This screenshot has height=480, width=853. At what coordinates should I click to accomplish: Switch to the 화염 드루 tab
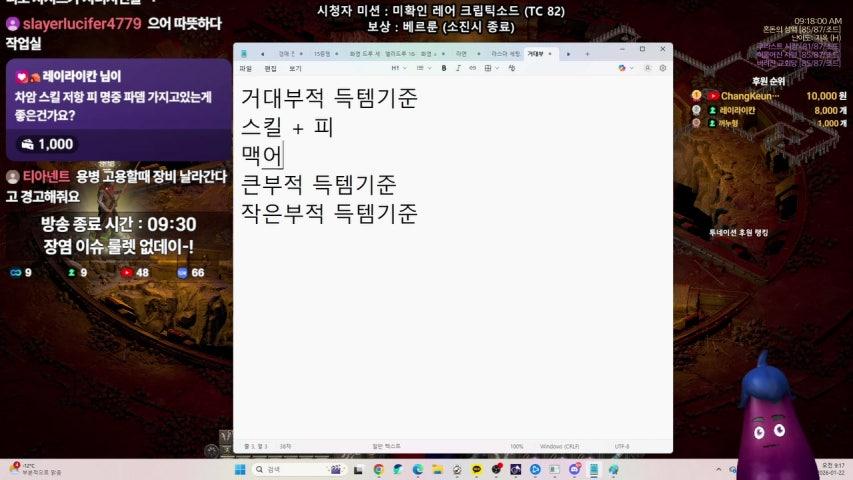coord(364,54)
